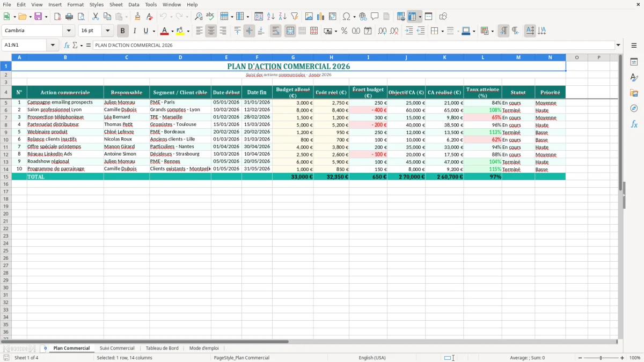644x362 pixels.
Task: Click the AutoFilter funnel icon
Action: click(295, 17)
